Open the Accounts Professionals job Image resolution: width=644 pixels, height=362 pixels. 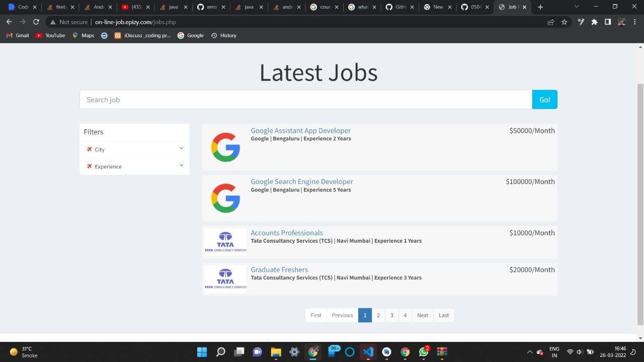[287, 233]
